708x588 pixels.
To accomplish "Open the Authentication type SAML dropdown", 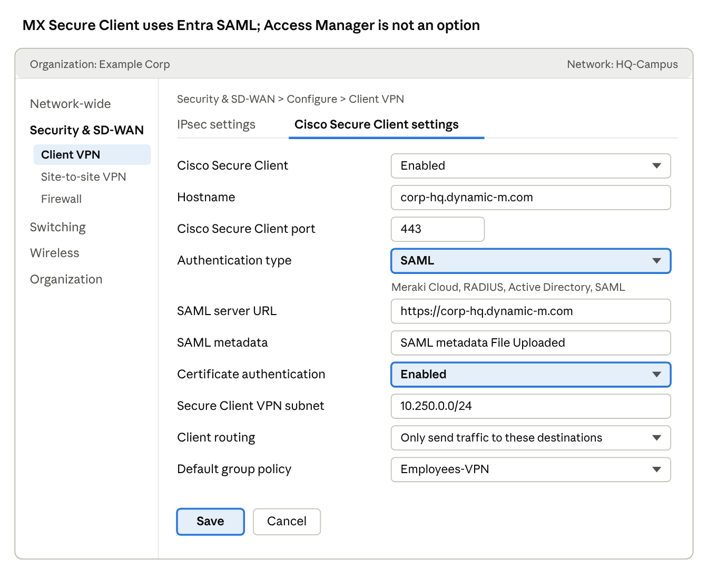I will click(530, 261).
